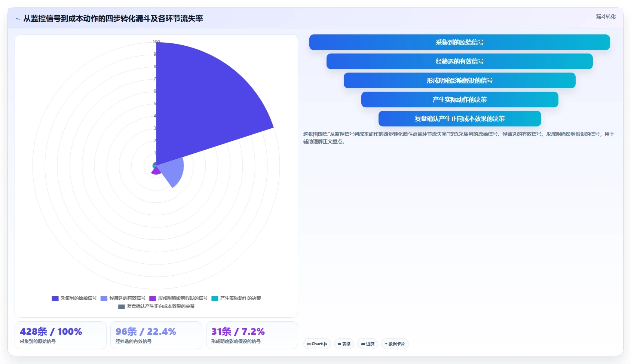Toggle the 产生实际动作的决策 legend swatch
Image resolution: width=631 pixels, height=364 pixels.
point(215,298)
